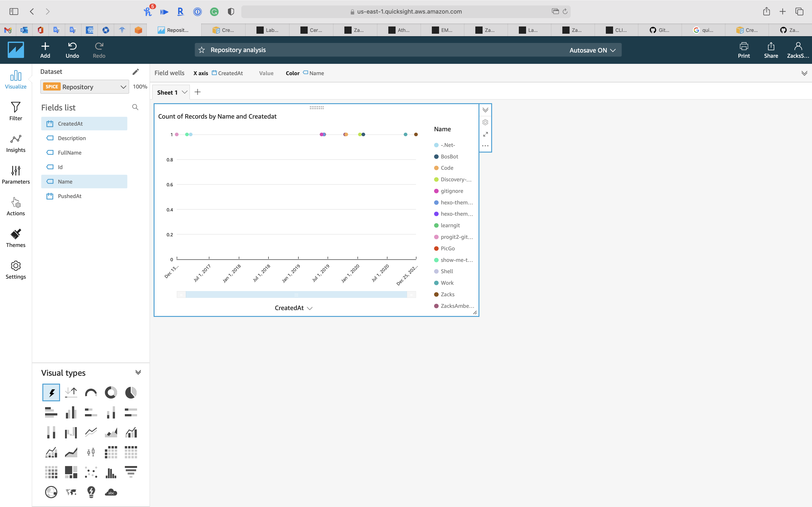The height and width of the screenshot is (507, 812).
Task: Click the Share button
Action: pos(770,50)
